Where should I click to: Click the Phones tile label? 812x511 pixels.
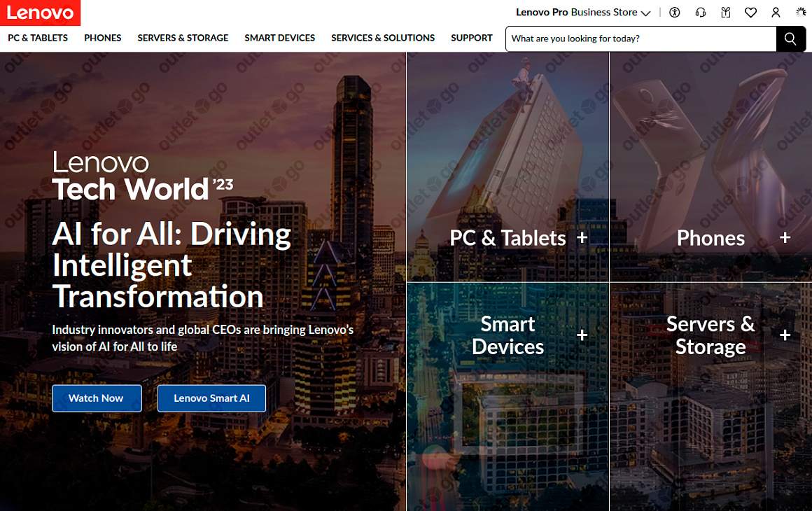710,238
